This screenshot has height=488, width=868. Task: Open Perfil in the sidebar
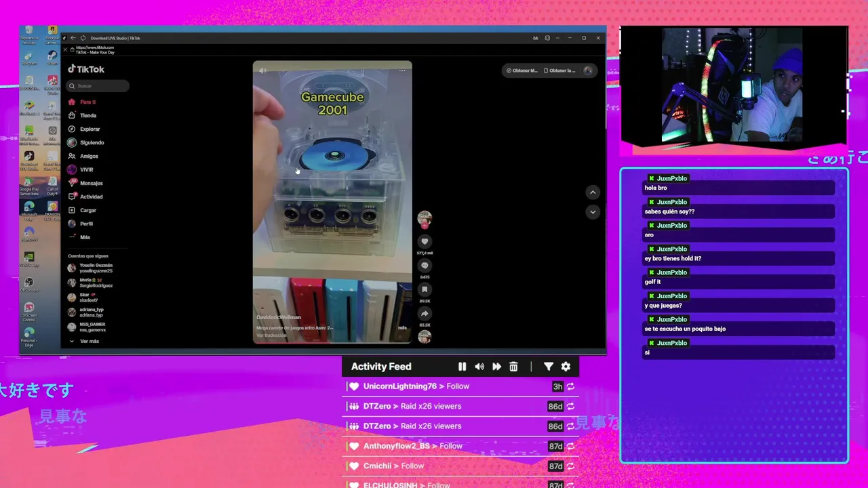81,224
